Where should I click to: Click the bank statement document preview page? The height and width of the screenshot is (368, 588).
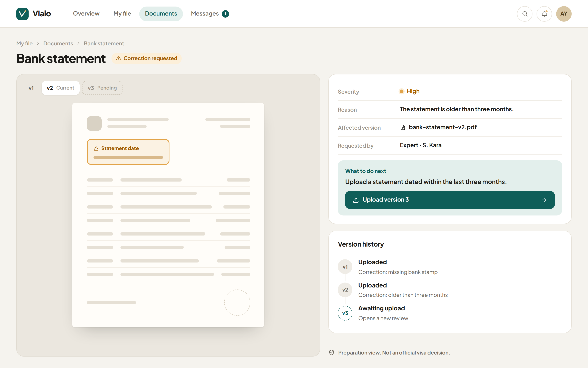[168, 215]
